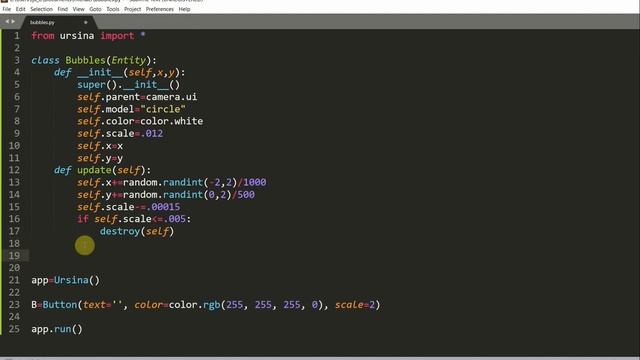
Task: Click 'self.model="circle"' line
Action: pyautogui.click(x=131, y=109)
